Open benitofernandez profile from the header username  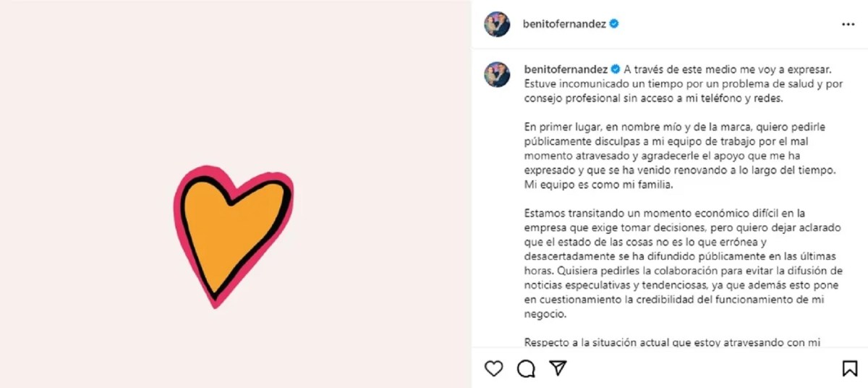[564, 24]
